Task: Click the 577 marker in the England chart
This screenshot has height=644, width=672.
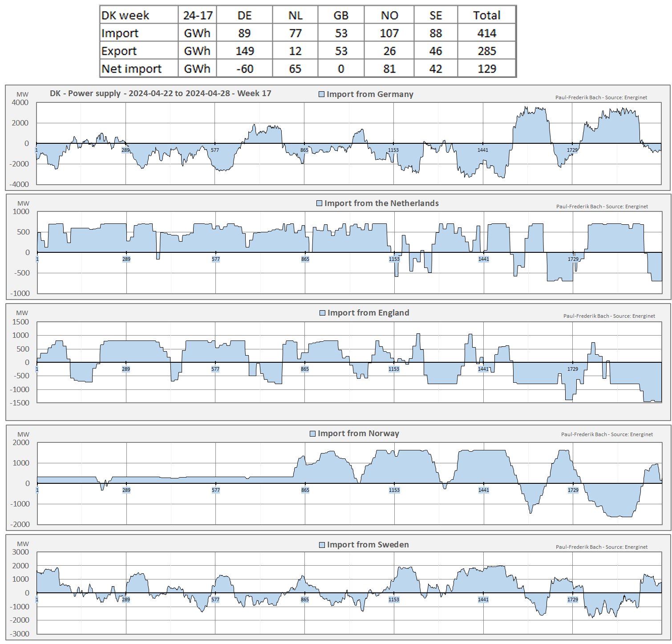Action: [215, 369]
